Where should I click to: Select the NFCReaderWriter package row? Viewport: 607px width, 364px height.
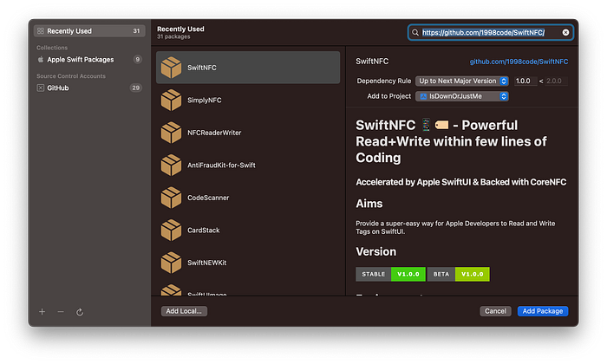(x=248, y=133)
